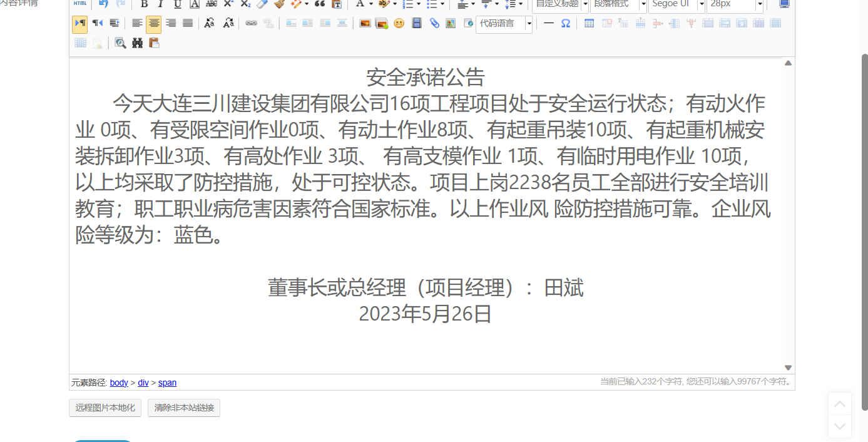Undo the last edit
Screen dimensions: 868x442
(104, 4)
